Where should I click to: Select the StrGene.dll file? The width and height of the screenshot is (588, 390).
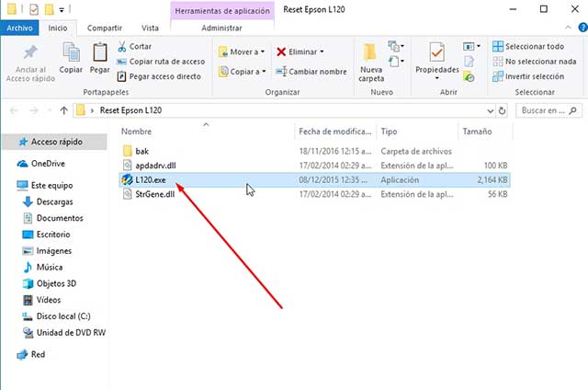point(315,194)
